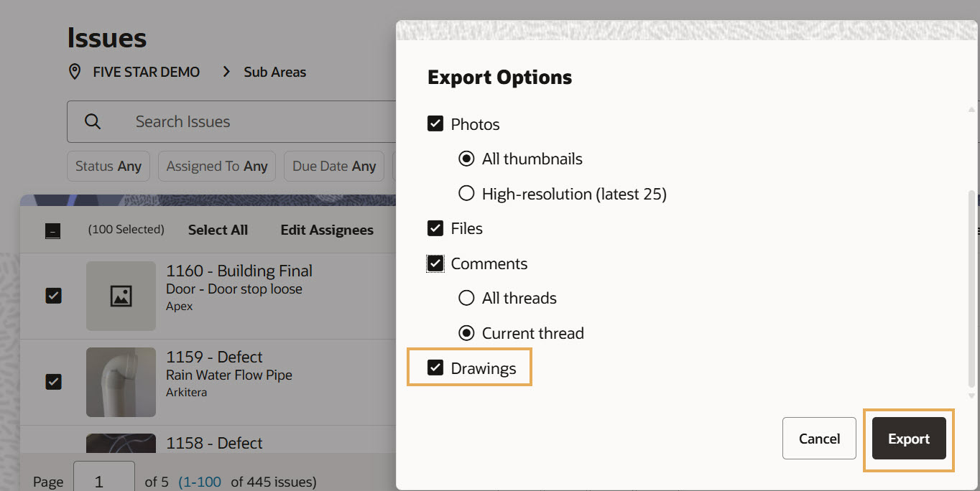Click Select All in the list header
The height and width of the screenshot is (491, 980).
click(x=218, y=230)
